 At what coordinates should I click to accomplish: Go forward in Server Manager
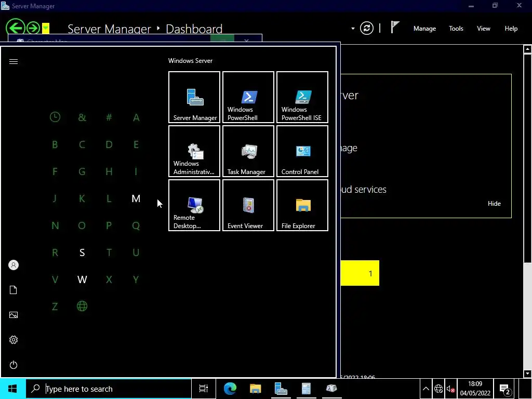(33, 28)
